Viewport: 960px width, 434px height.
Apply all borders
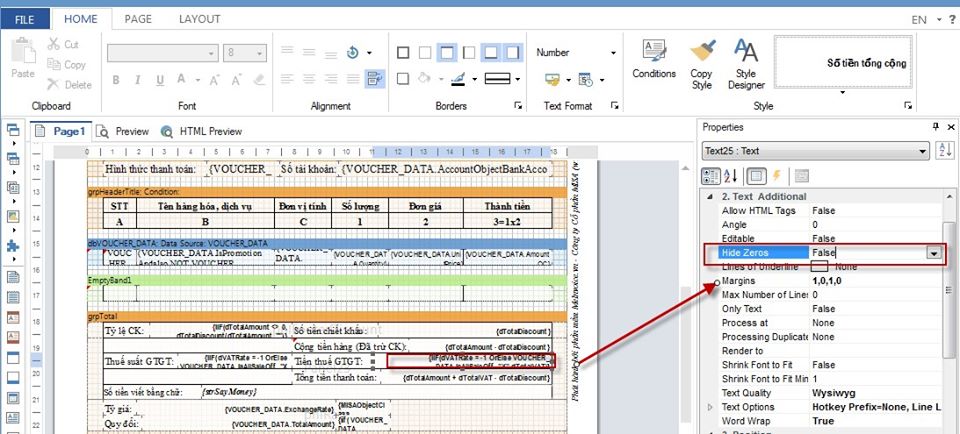pyautogui.click(x=403, y=53)
